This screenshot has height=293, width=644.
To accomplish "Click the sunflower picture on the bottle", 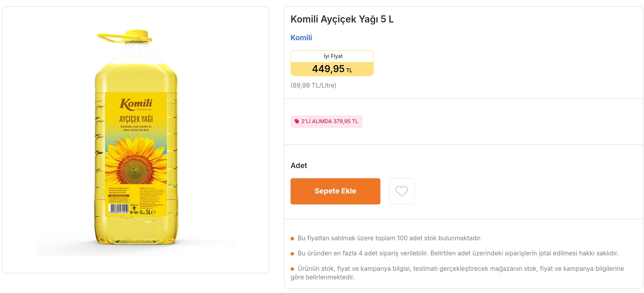I will click(136, 161).
